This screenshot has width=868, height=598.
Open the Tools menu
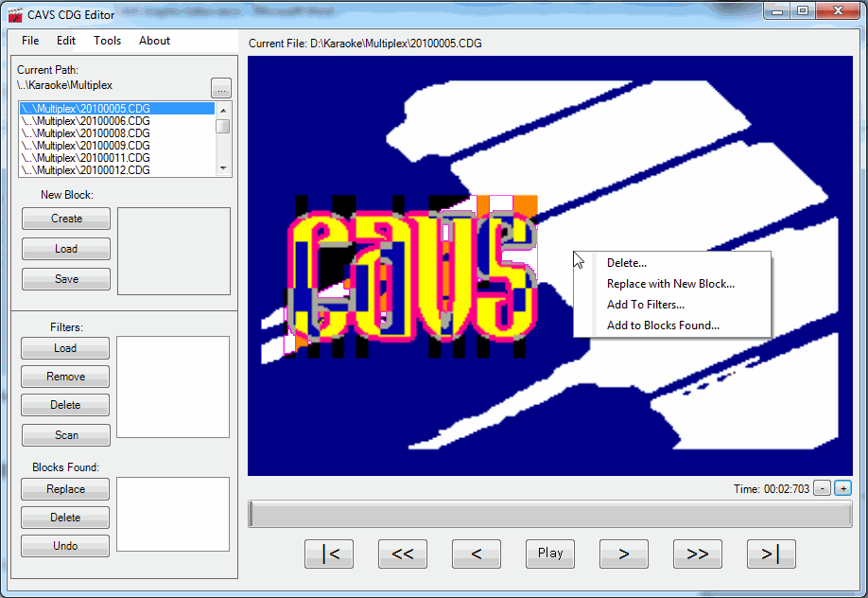coord(108,41)
